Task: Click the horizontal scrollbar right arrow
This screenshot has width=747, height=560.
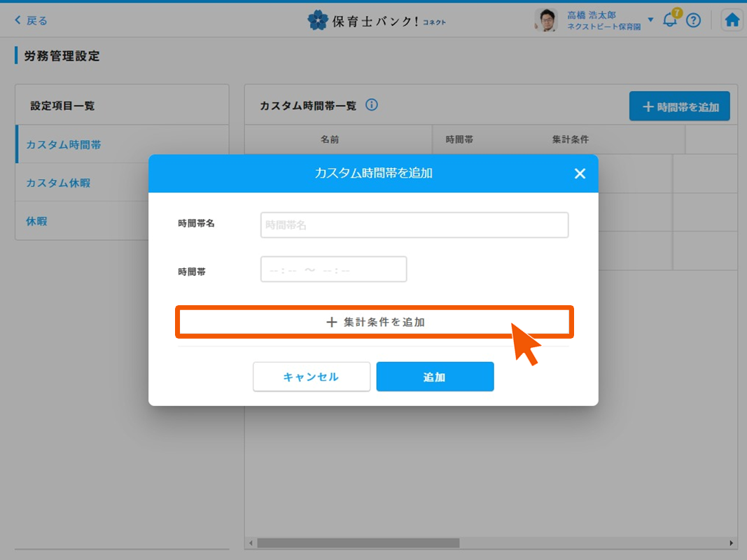Action: pos(732,543)
